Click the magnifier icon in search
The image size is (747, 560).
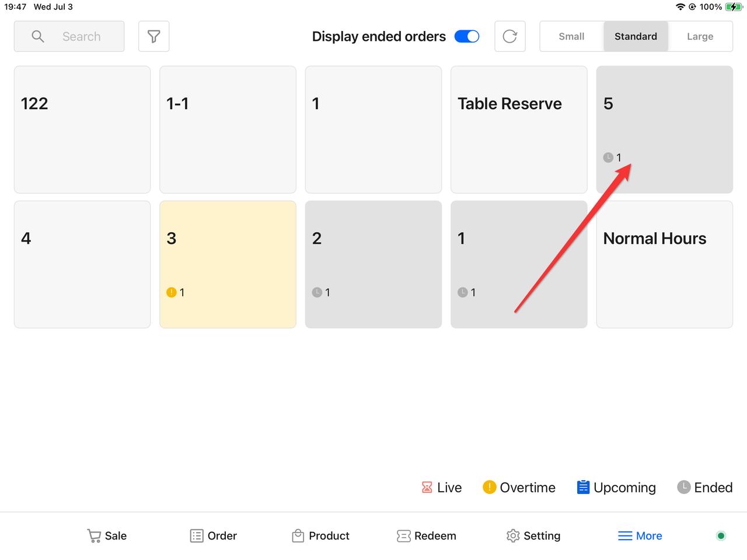pos(38,37)
